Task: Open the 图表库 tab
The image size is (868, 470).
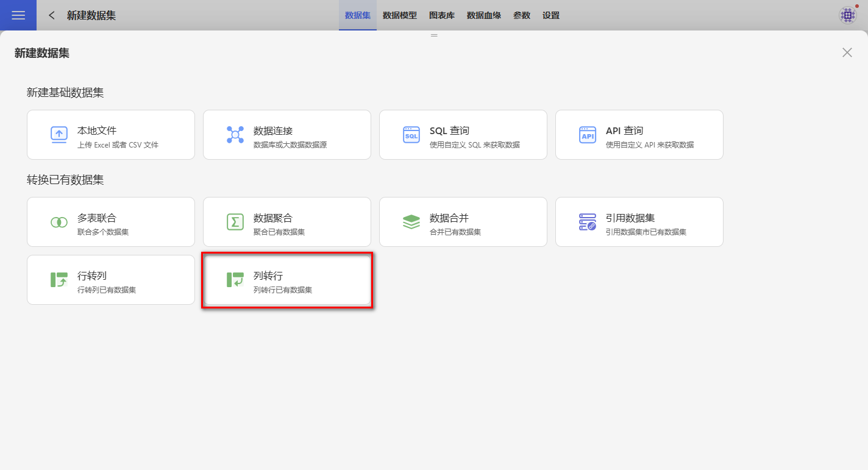Action: (x=442, y=15)
